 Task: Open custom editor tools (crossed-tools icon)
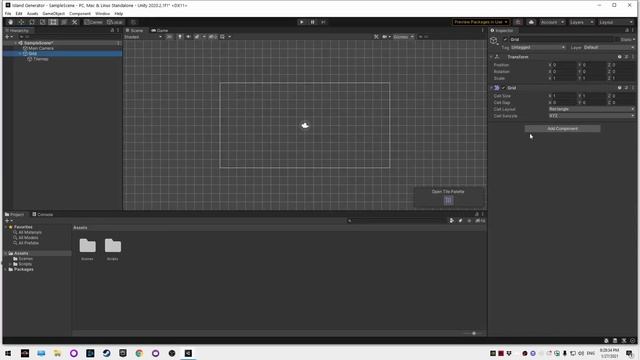(74, 22)
